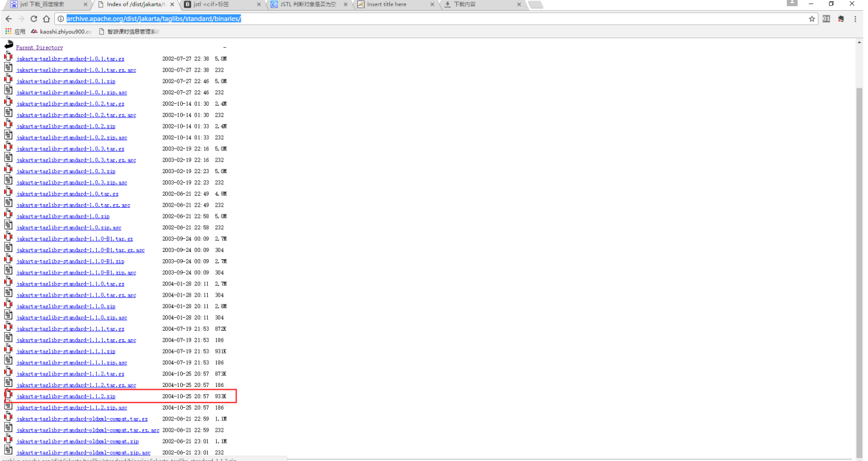The width and height of the screenshot is (868, 461).
Task: Click file icon beside jakarta-taglibs-standard-1.0.3.tar.gz
Action: 8,146
